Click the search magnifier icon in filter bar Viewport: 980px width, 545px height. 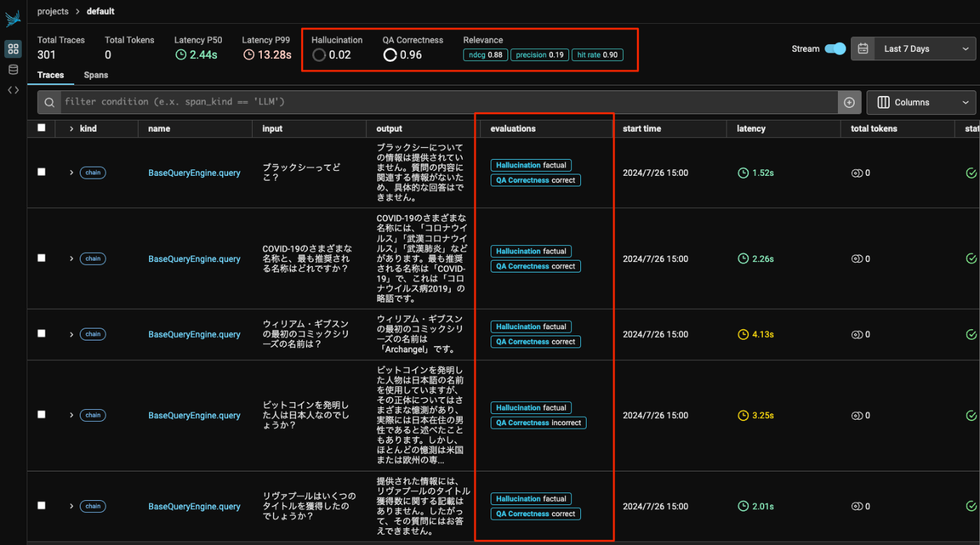(x=50, y=102)
